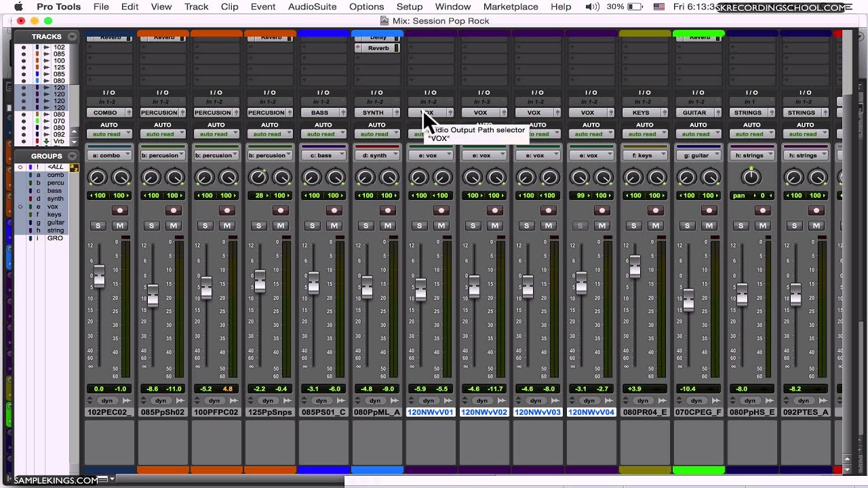Image resolution: width=868 pixels, height=488 pixels.
Task: Open the Setup menu
Action: click(409, 7)
